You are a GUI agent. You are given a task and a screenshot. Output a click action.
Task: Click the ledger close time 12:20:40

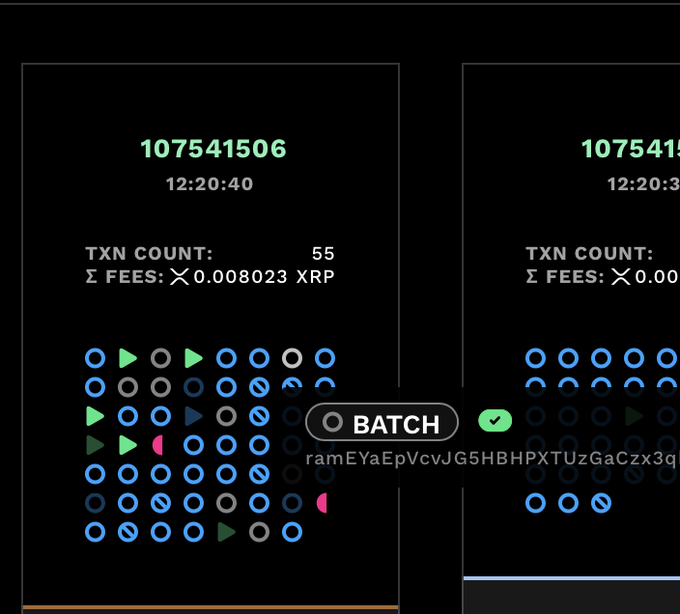(x=209, y=184)
